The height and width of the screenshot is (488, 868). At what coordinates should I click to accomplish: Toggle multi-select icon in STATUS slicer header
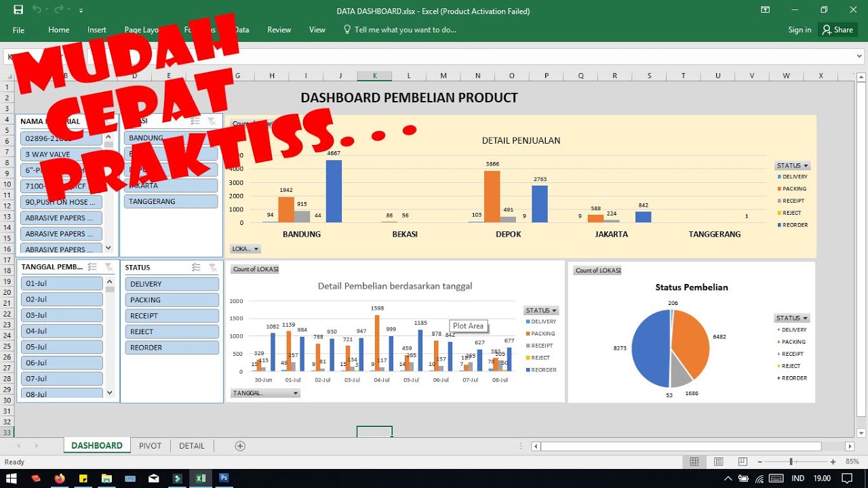click(x=196, y=267)
